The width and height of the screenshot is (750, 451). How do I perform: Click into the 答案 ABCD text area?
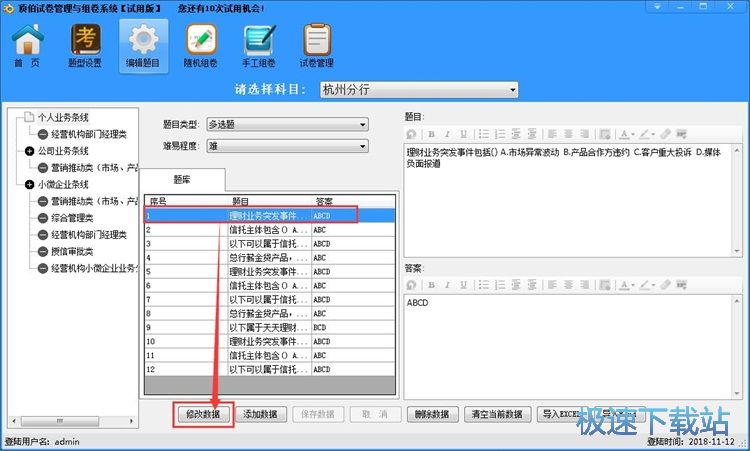point(568,347)
